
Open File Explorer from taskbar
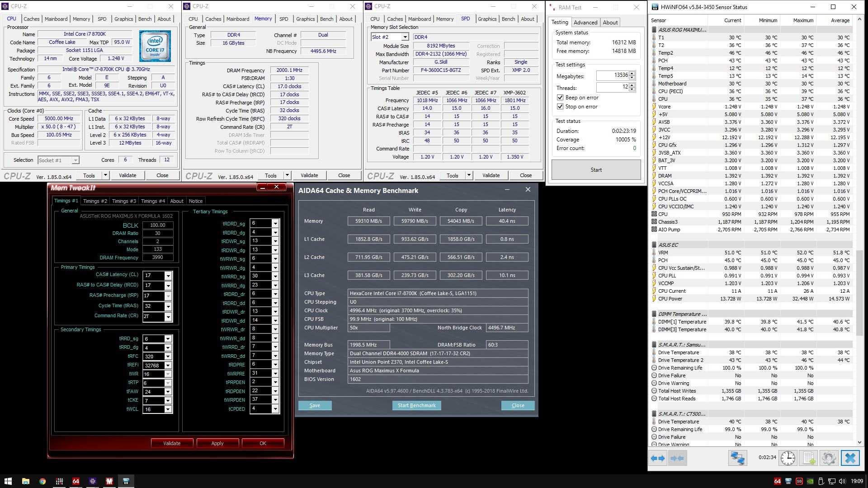click(25, 481)
